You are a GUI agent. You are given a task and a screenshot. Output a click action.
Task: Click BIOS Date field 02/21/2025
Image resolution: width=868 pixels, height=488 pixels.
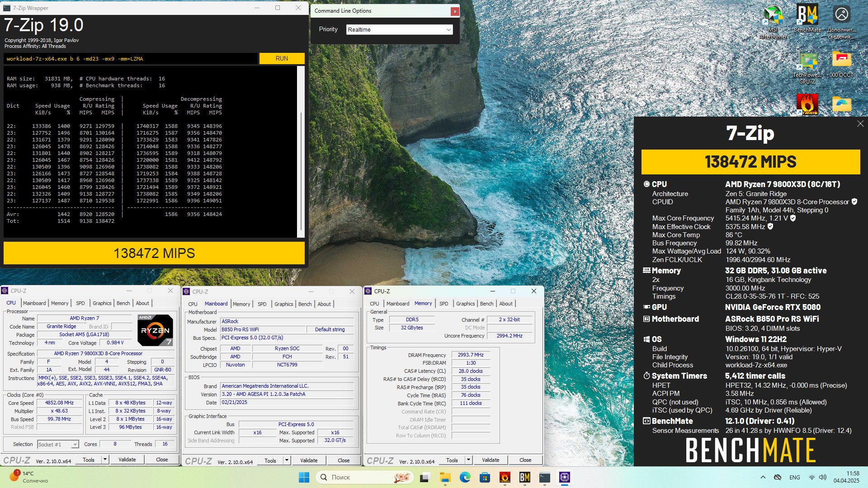coord(287,402)
